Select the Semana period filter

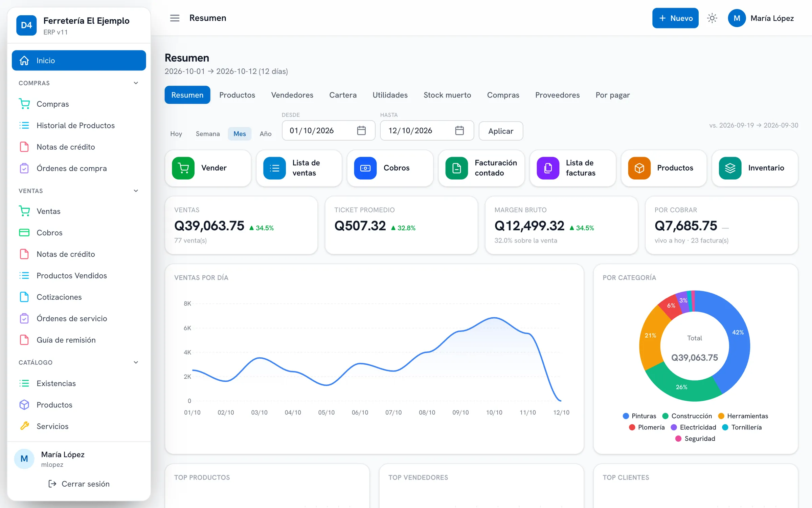point(208,134)
